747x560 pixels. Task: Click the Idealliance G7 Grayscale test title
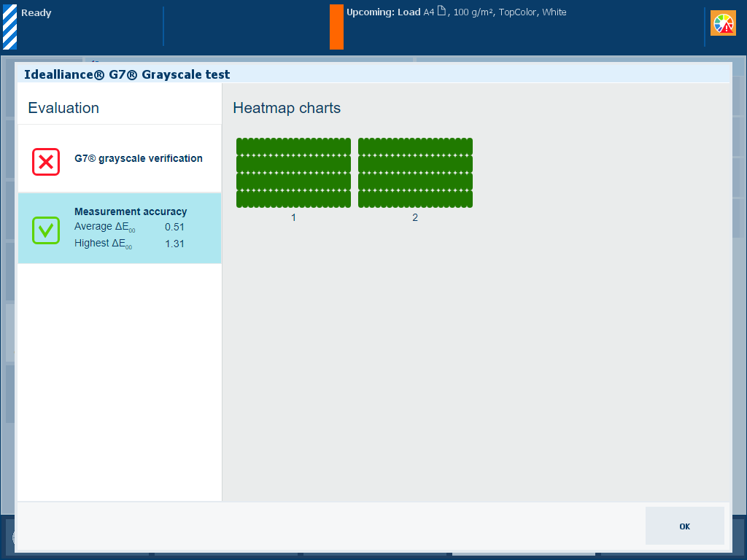click(127, 74)
